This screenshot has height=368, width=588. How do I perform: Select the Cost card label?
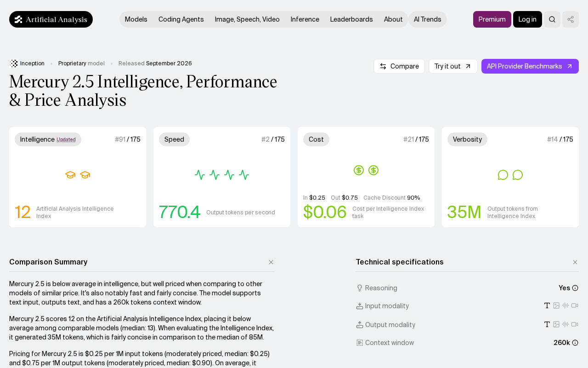click(316, 139)
